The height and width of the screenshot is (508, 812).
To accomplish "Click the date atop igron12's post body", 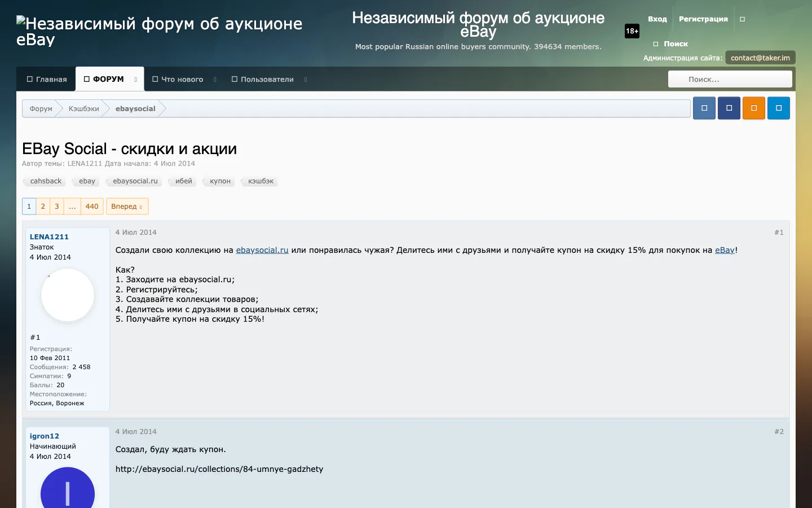I will click(x=136, y=432).
